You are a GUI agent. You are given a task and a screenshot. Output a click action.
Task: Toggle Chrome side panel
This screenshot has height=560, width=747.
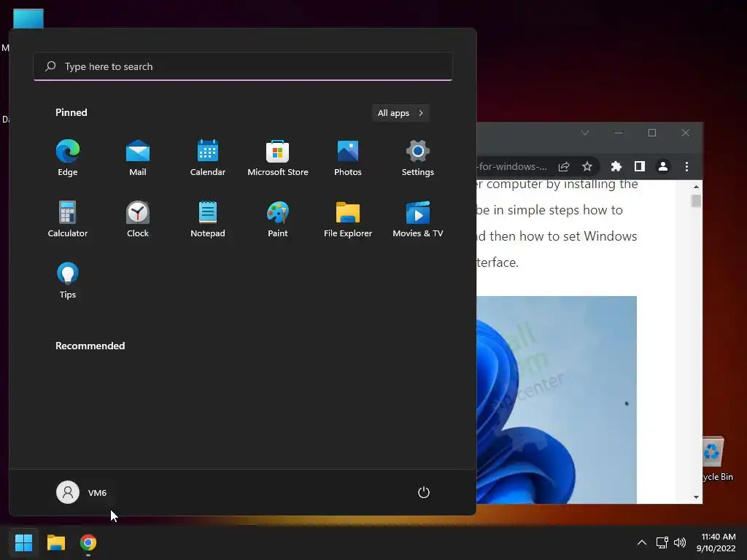point(639,166)
